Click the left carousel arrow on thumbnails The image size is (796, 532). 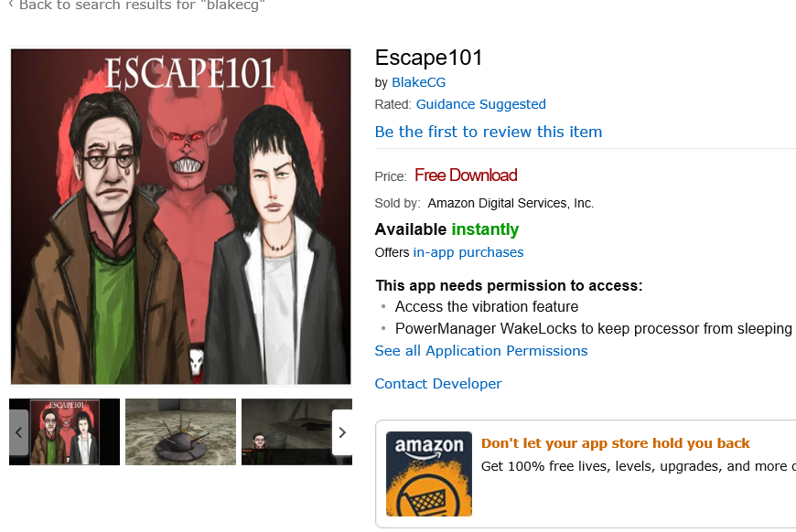point(19,432)
